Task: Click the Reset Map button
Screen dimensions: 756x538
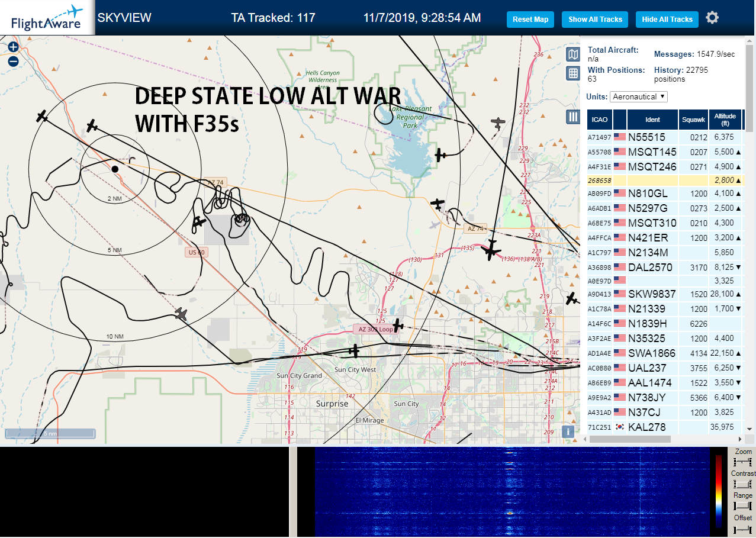Action: coord(530,20)
